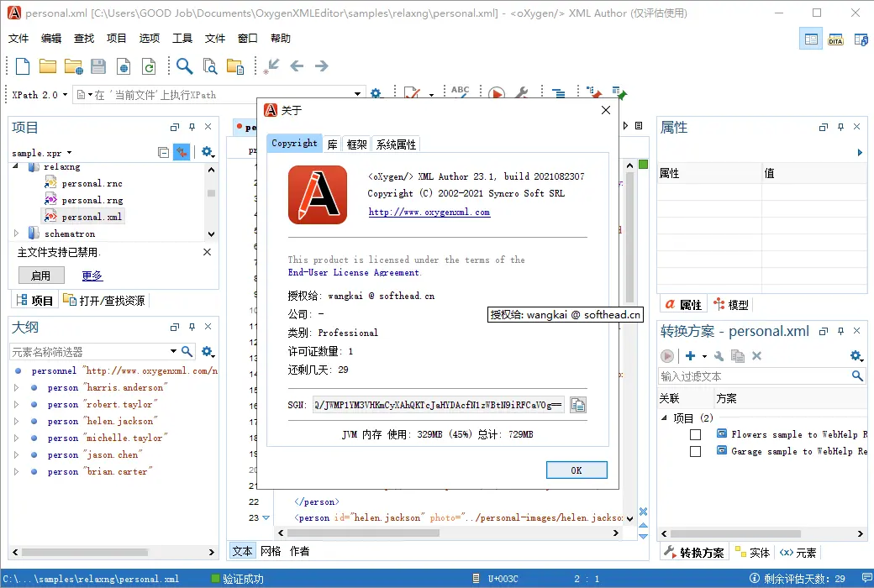Image resolution: width=874 pixels, height=588 pixels.
Task: Add new transformation scenario plus icon
Action: pyautogui.click(x=690, y=356)
